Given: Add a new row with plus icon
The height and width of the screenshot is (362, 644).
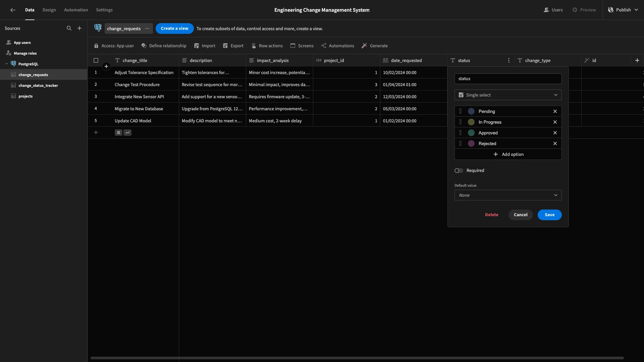Looking at the screenshot, I should point(96,133).
